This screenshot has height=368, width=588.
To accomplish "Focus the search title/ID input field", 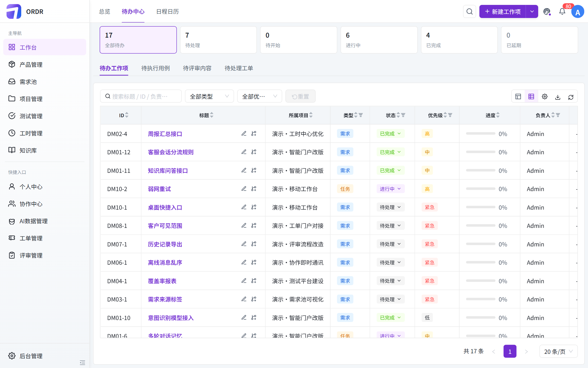I will coord(141,96).
